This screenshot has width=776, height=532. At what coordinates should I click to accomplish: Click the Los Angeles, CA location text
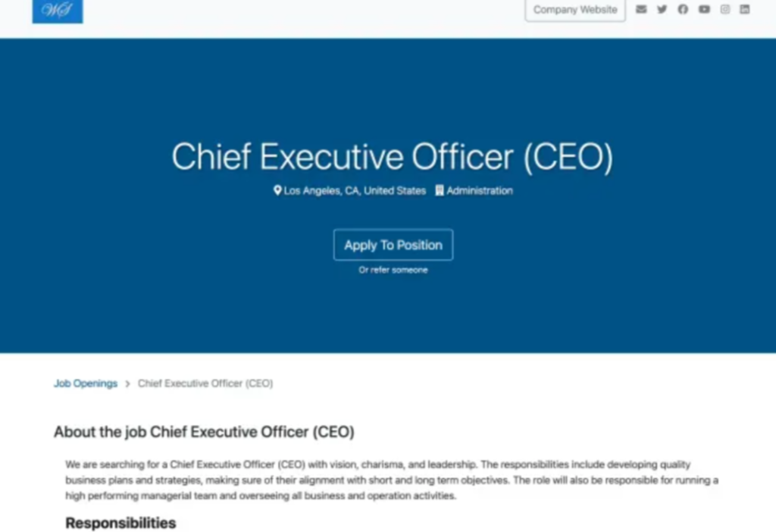click(x=355, y=191)
